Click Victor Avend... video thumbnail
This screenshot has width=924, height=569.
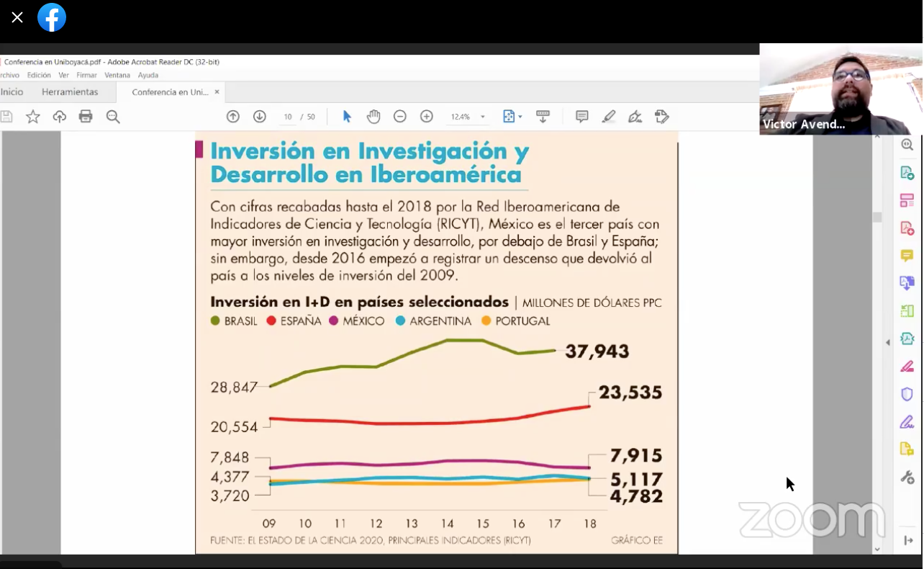click(841, 89)
